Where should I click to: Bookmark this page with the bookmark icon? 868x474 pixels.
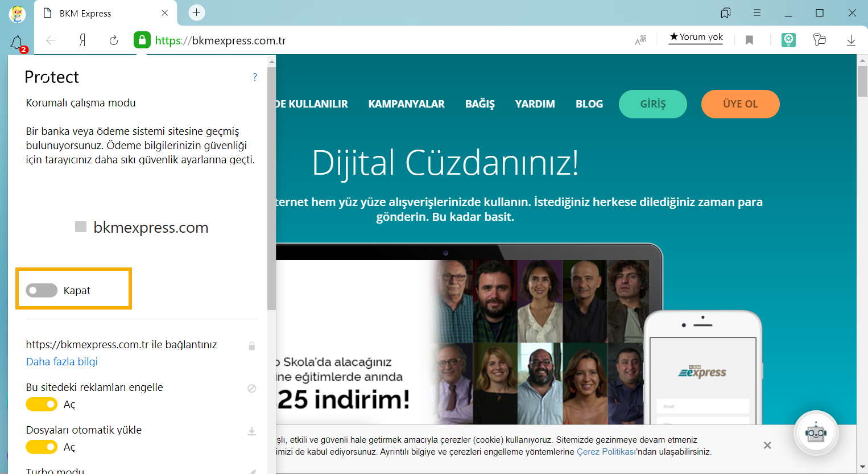749,40
